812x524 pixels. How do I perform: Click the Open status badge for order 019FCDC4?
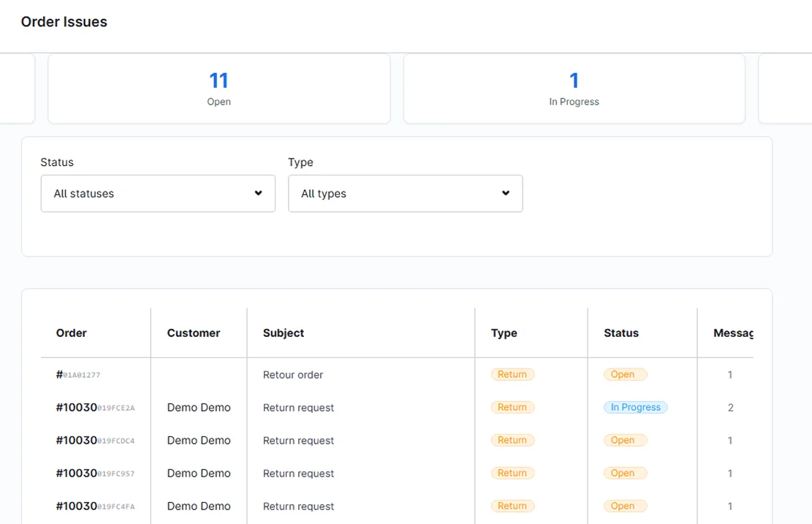(625, 440)
